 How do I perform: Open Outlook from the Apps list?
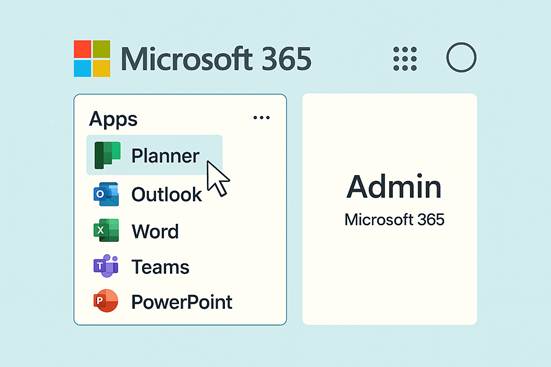(167, 194)
